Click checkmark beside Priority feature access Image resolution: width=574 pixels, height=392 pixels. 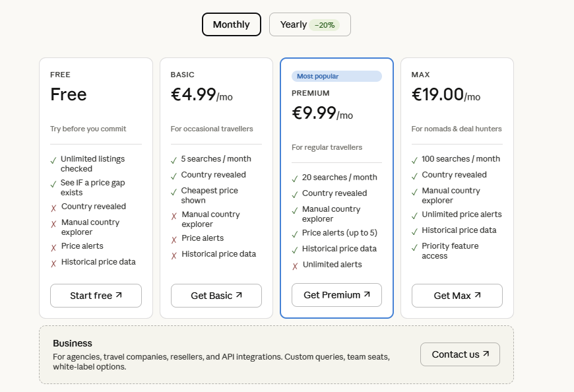[415, 247]
